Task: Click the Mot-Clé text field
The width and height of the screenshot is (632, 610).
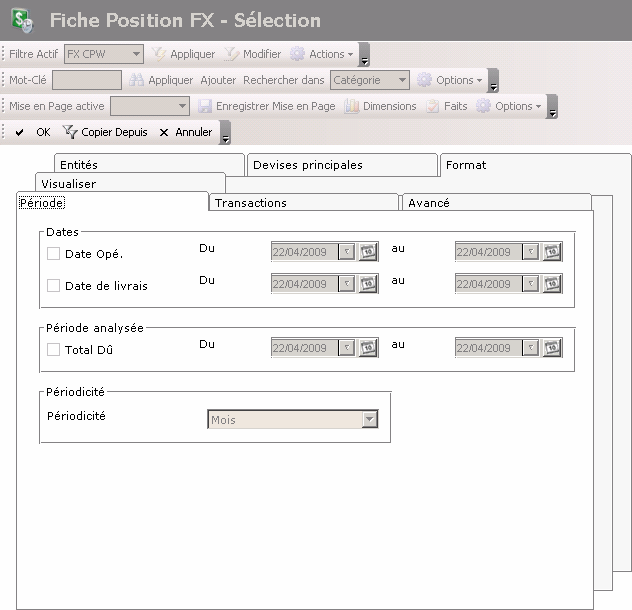Action: tap(87, 80)
